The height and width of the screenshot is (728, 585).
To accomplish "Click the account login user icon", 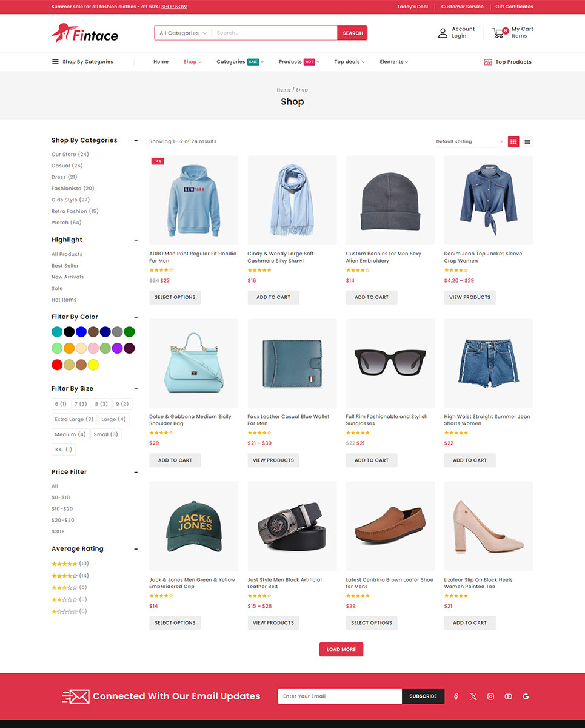I will pyautogui.click(x=443, y=33).
